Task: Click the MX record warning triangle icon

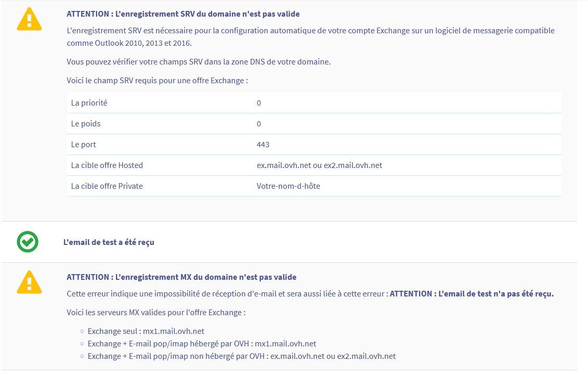Action: pos(29,282)
